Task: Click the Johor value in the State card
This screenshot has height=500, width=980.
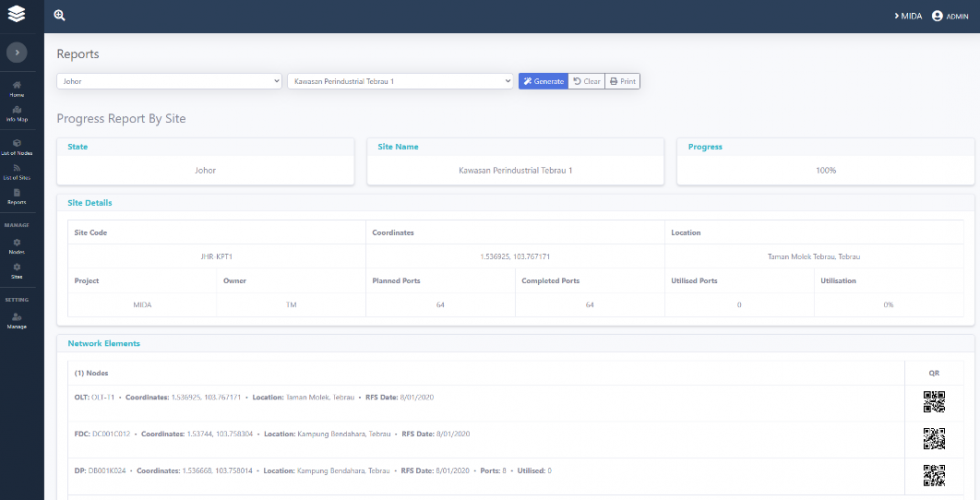Action: 205,171
